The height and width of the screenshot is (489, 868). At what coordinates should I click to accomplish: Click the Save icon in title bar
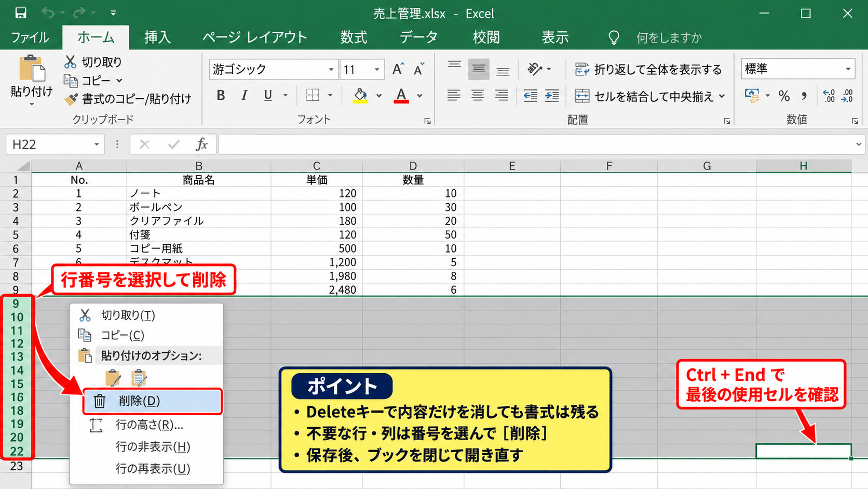click(21, 13)
